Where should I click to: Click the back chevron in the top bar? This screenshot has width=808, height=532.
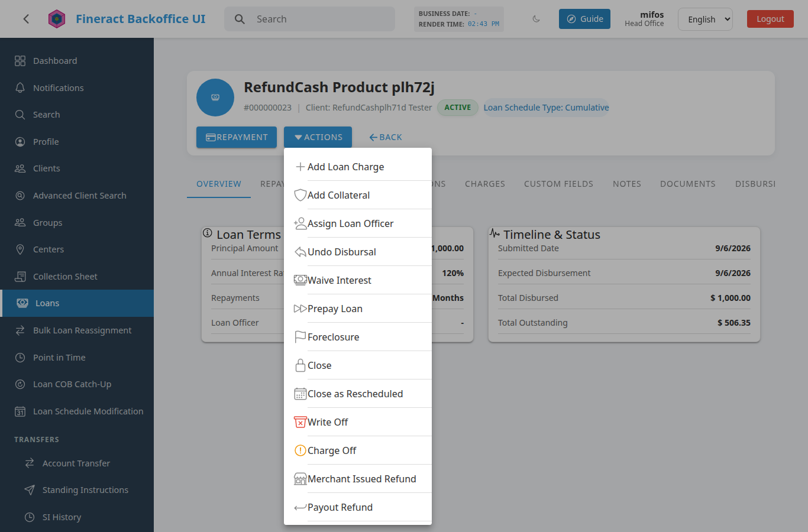click(26, 19)
